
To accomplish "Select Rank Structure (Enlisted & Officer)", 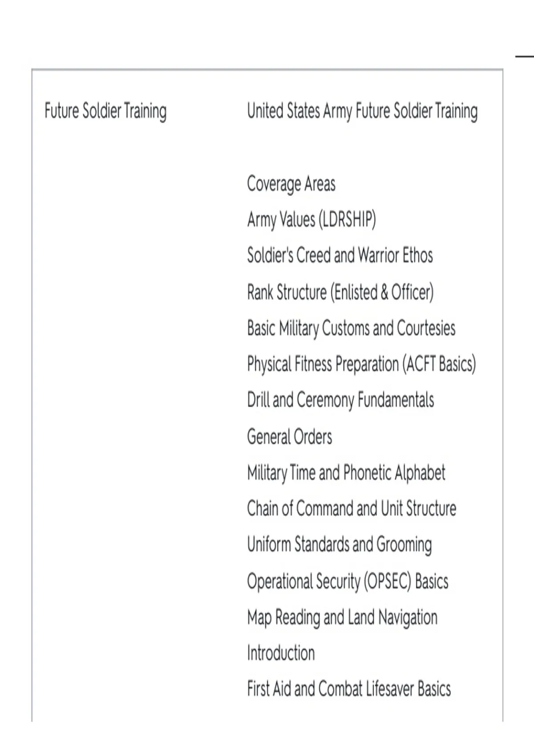I will (340, 292).
